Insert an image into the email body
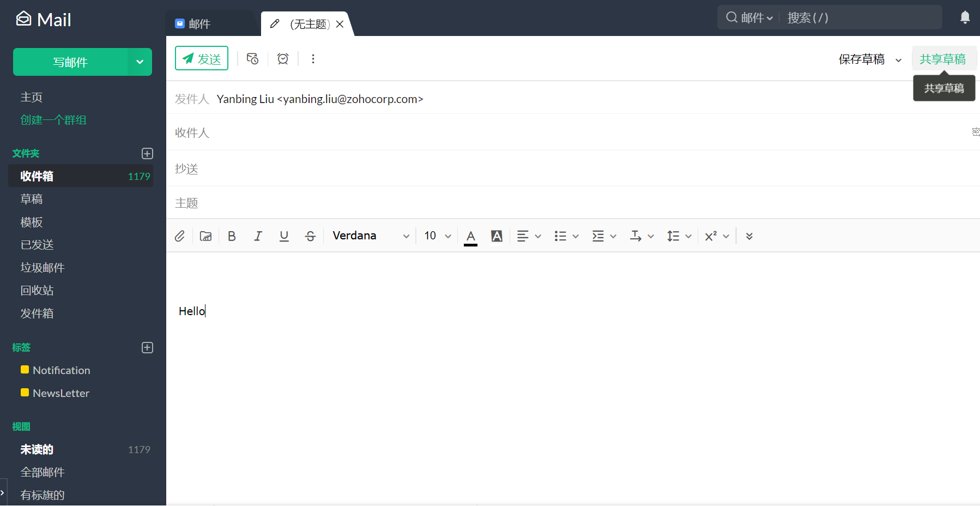Image resolution: width=980 pixels, height=506 pixels. [x=205, y=236]
